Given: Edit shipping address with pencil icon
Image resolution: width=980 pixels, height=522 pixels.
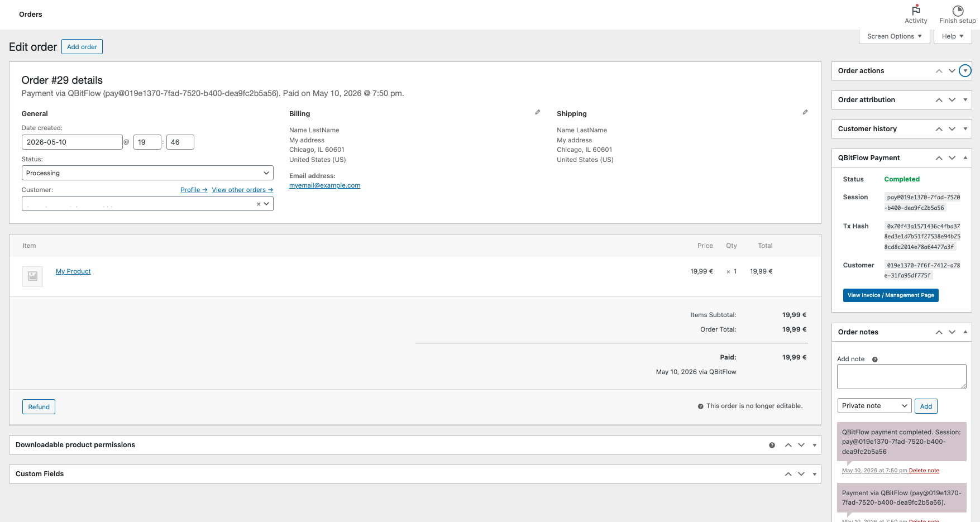Looking at the screenshot, I should coord(805,112).
